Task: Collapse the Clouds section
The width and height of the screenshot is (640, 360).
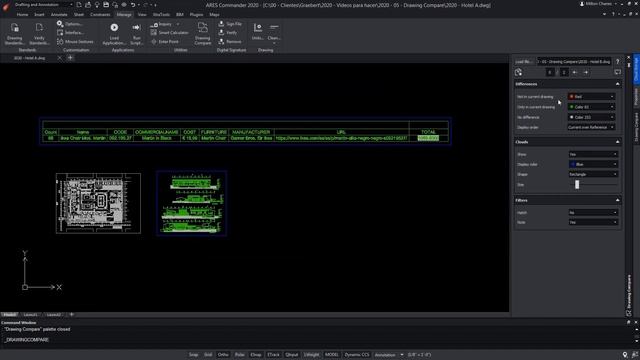Action: pos(618,142)
